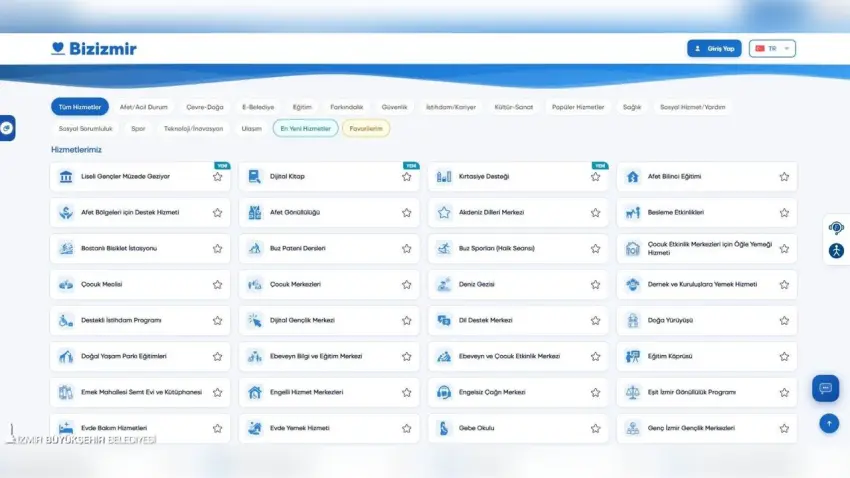Open Deniz Gezisi boat icon
850x478 pixels.
(x=443, y=285)
